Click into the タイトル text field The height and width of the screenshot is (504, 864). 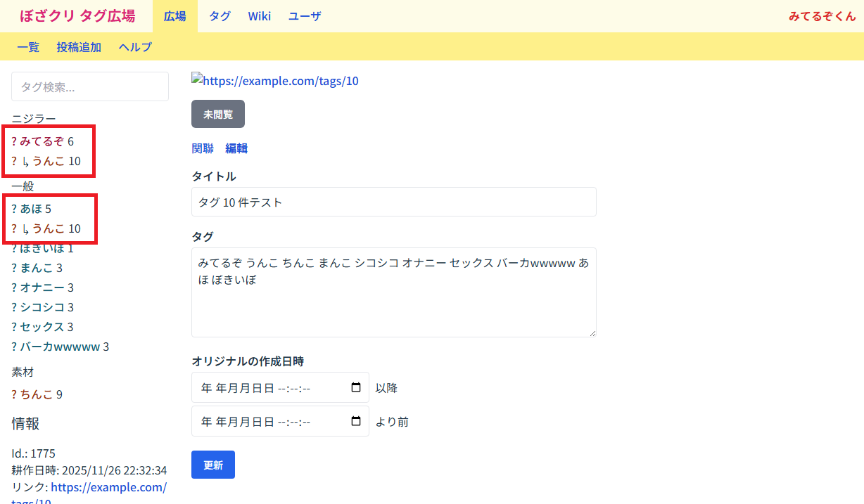point(393,202)
